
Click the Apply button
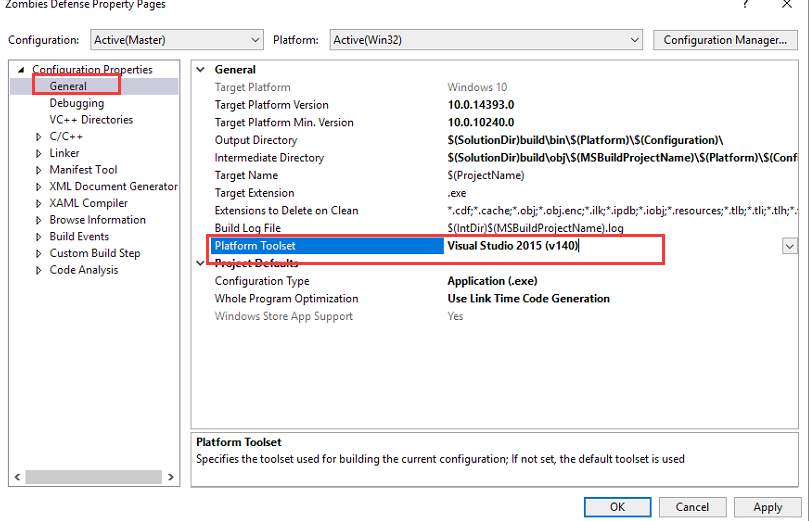pos(767,507)
